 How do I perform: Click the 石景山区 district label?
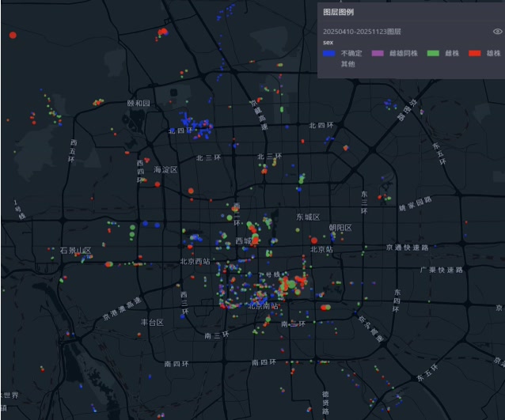point(75,251)
